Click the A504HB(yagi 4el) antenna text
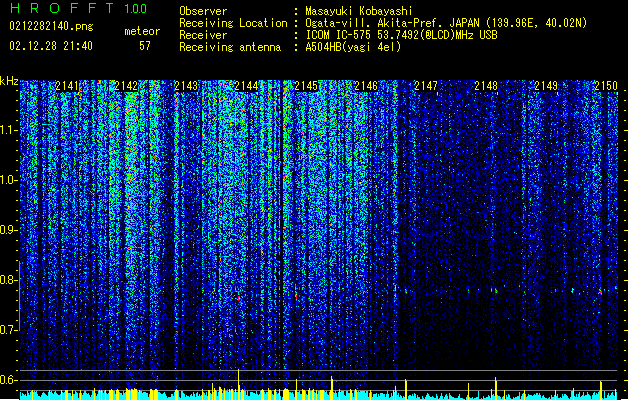Screen dimensions: 629x400 (x=353, y=47)
